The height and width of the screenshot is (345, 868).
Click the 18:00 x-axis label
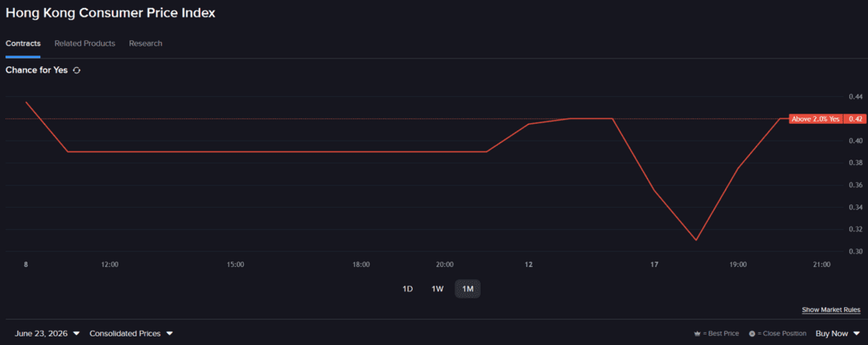361,264
